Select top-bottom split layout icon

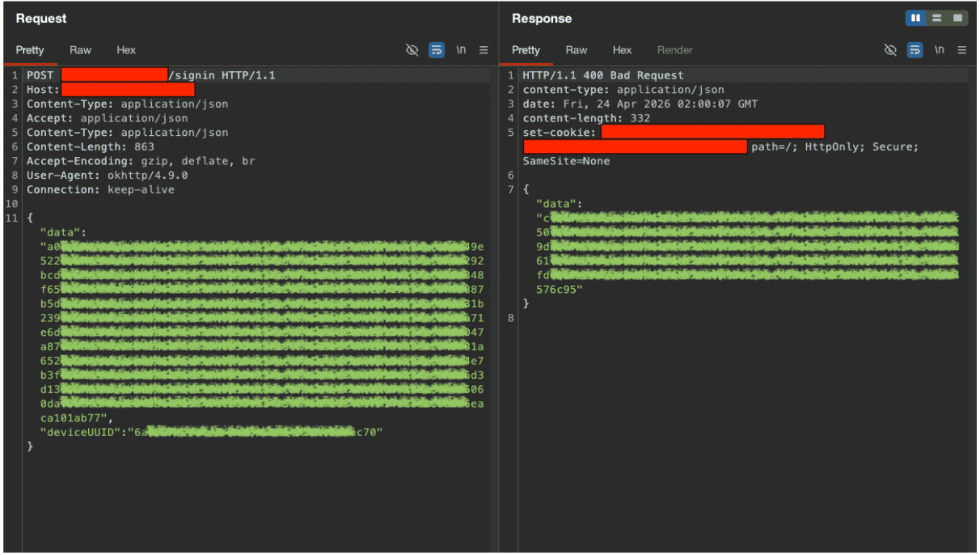(x=936, y=18)
